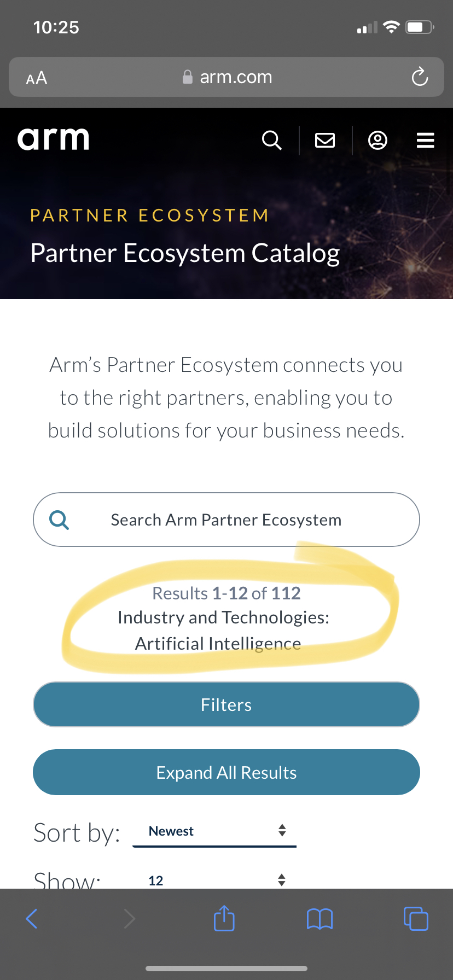Tap the Safari share icon
453x980 pixels.
(x=224, y=918)
